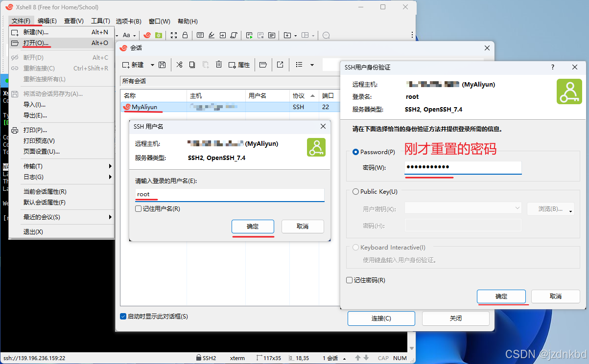Toggle full screen toolbar icon
This screenshot has width=589, height=364.
[x=173, y=35]
